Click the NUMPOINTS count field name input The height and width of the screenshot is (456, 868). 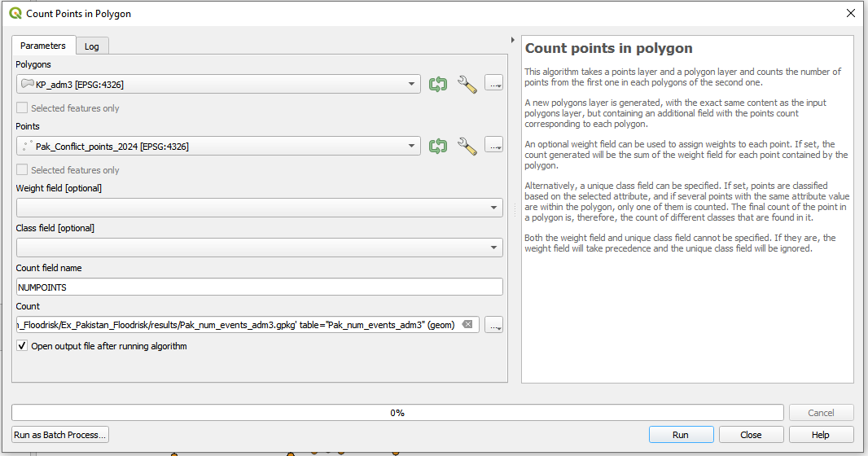[259, 287]
